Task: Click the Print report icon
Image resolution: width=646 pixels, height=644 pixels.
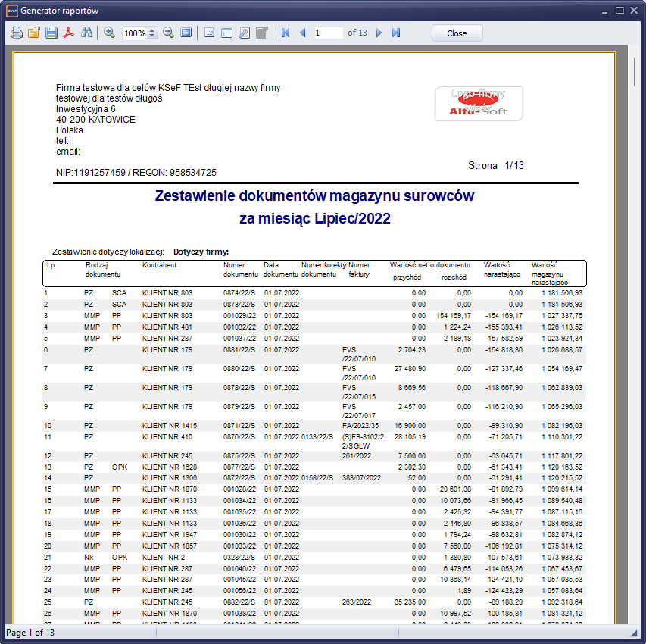Action: coord(17,33)
